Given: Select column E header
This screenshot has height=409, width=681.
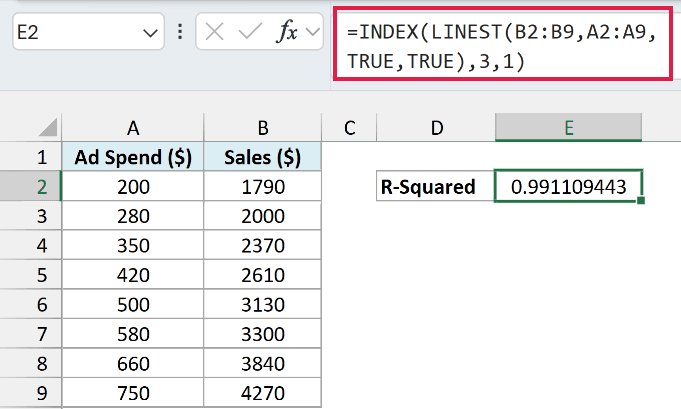Looking at the screenshot, I should pos(569,128).
